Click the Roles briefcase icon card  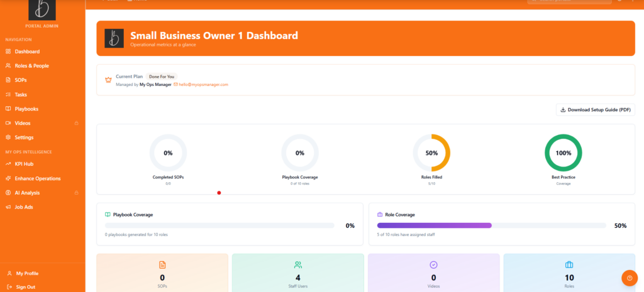point(569,265)
